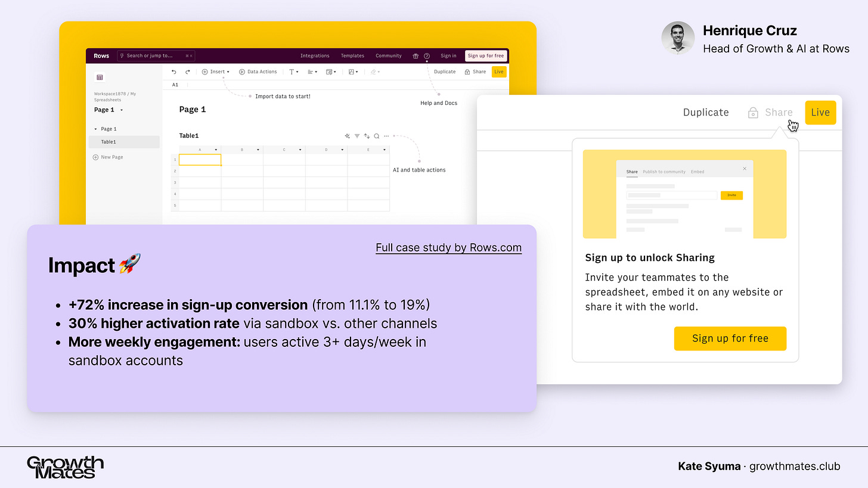Open the Templates menu item
This screenshot has height=488, width=868.
point(352,56)
